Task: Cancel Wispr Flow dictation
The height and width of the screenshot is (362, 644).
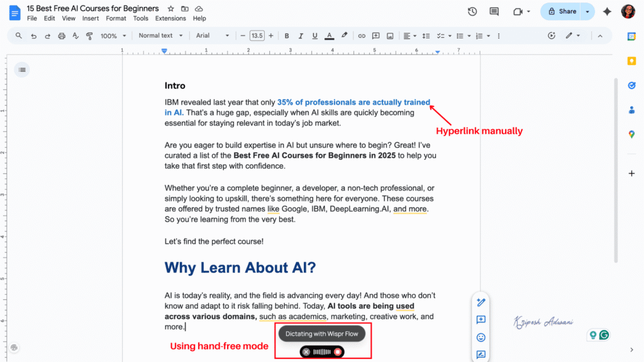Action: pyautogui.click(x=306, y=352)
